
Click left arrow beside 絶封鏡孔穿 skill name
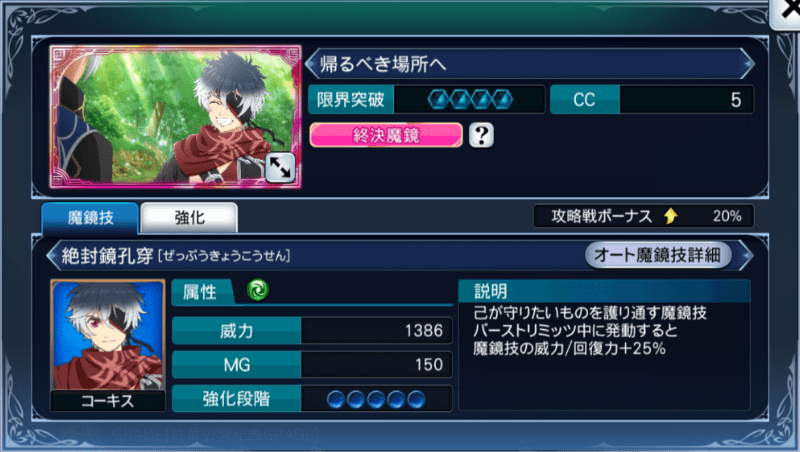53,256
